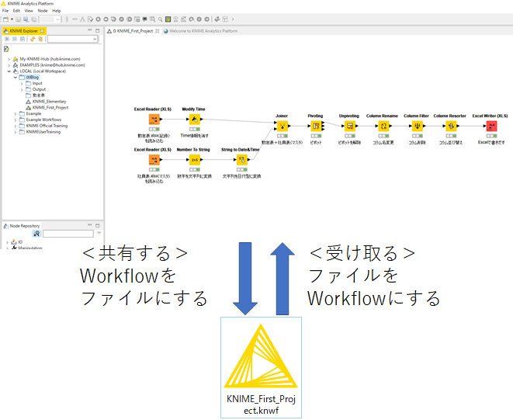Open the Help menu

click(x=57, y=11)
